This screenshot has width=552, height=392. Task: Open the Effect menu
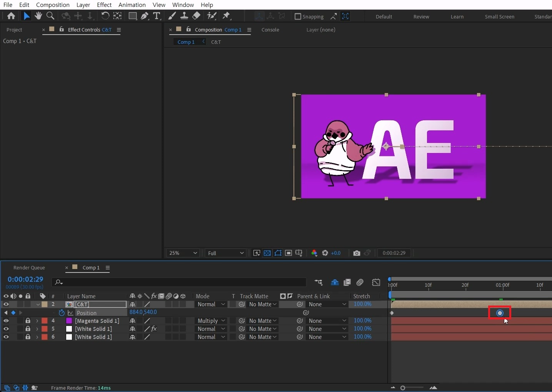click(104, 5)
